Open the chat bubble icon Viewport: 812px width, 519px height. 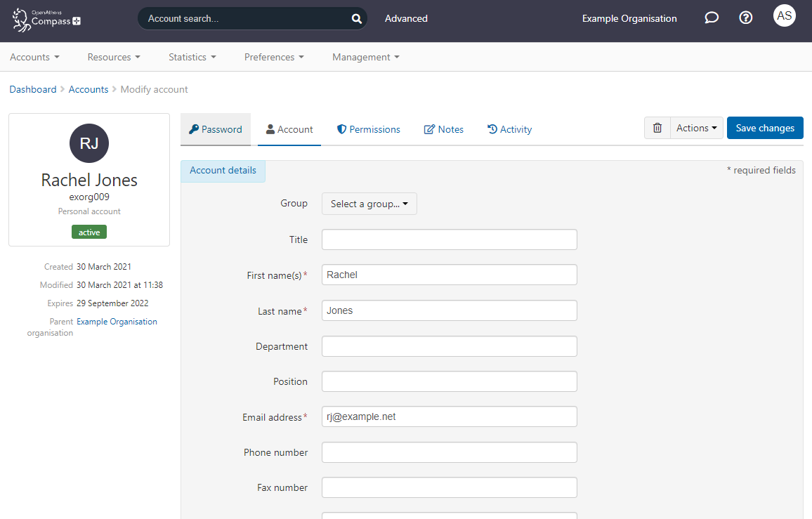point(712,18)
